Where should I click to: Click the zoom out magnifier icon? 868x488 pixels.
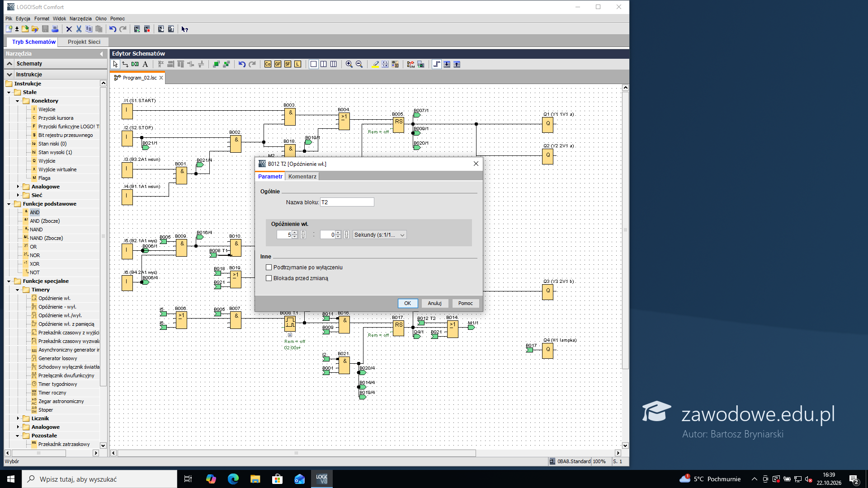[x=359, y=64]
